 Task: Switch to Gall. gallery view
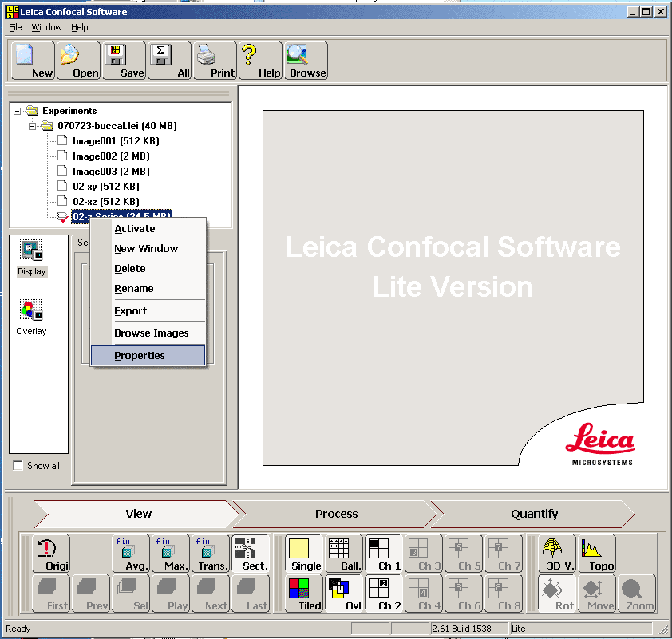[x=344, y=554]
